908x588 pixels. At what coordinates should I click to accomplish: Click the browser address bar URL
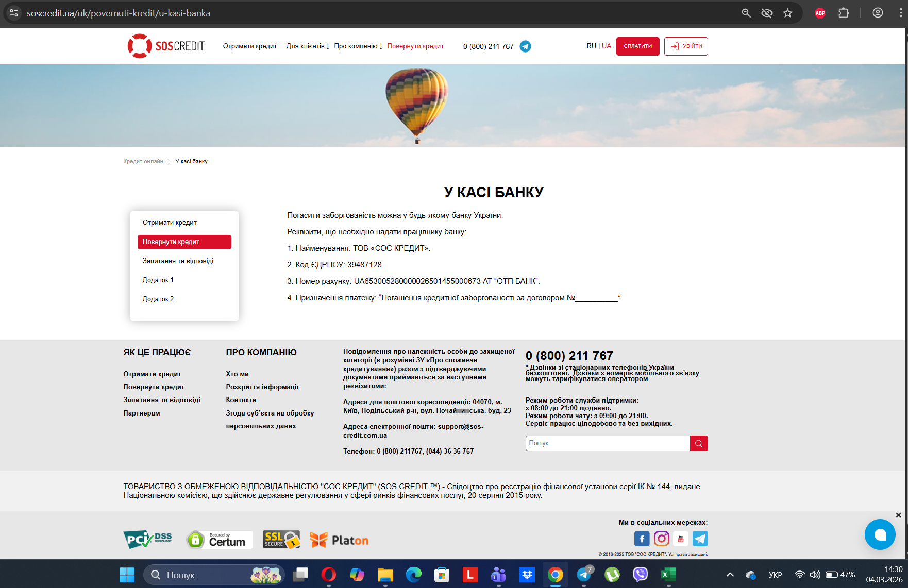tap(119, 13)
